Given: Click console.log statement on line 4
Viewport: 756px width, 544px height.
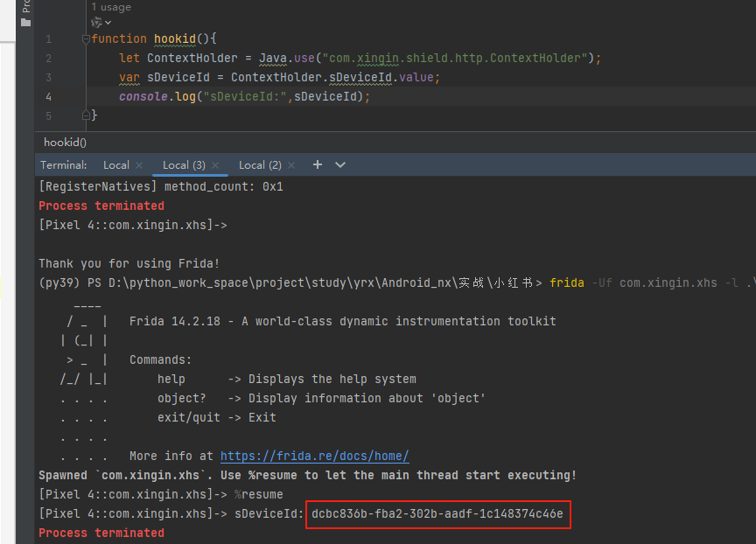Looking at the screenshot, I should pyautogui.click(x=244, y=96).
